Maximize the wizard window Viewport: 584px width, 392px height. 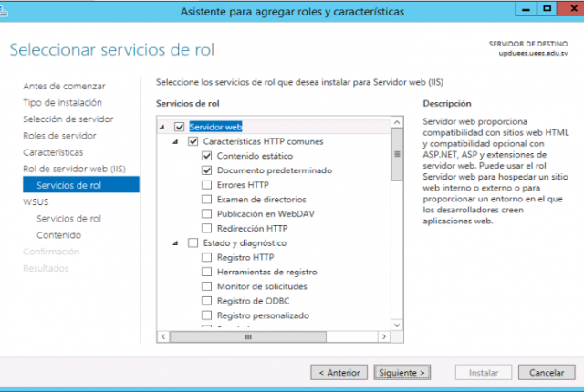tap(547, 9)
